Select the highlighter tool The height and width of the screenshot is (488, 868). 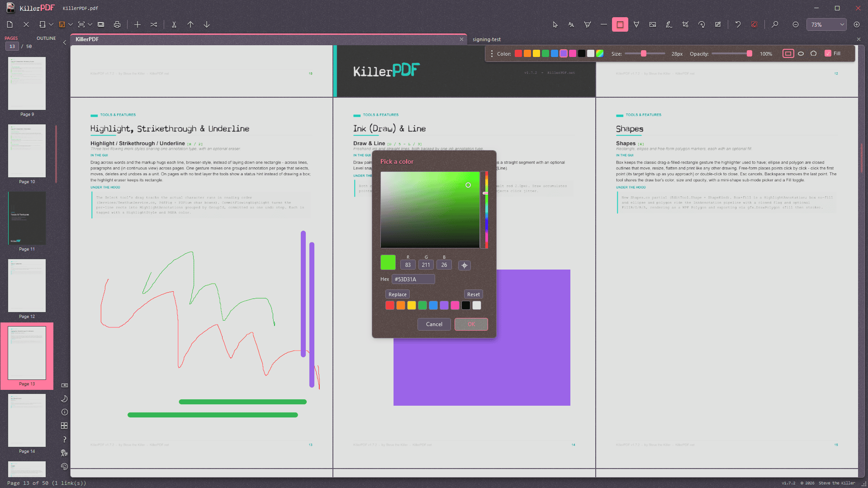[588, 24]
